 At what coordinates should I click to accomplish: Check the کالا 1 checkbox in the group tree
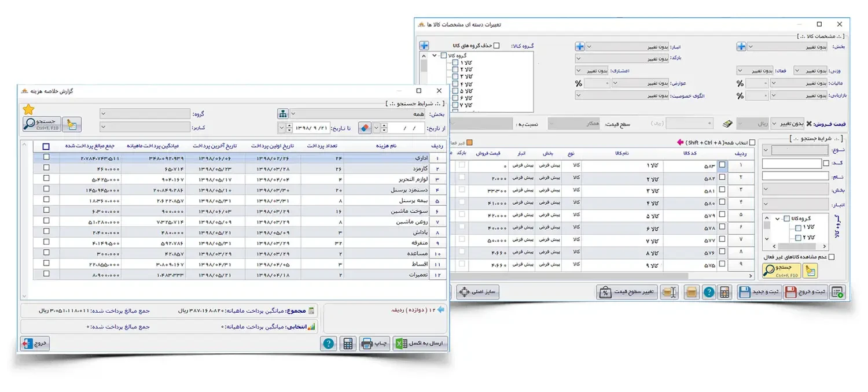(x=455, y=62)
